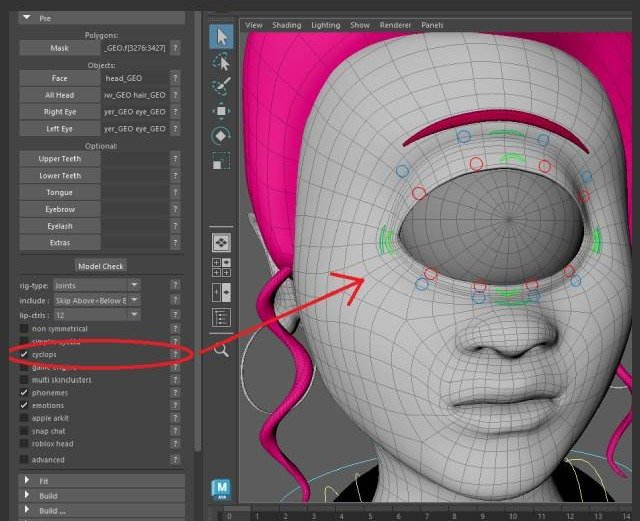640x521 pixels.
Task: Switch to four-view layout
Action: (221, 267)
